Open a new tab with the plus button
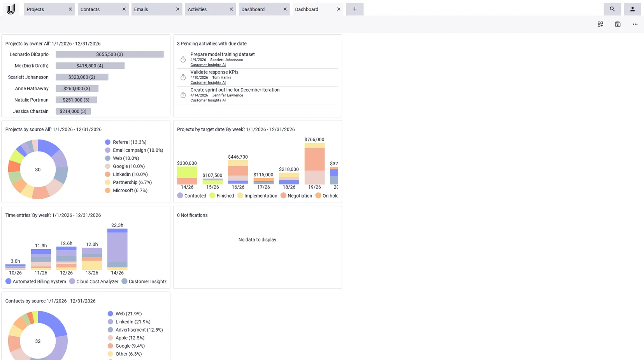This screenshot has height=360, width=644. 354,9
